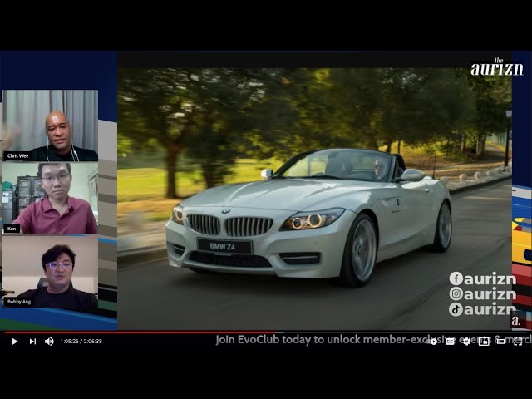Click Bobby Ang's video feed

click(x=50, y=272)
